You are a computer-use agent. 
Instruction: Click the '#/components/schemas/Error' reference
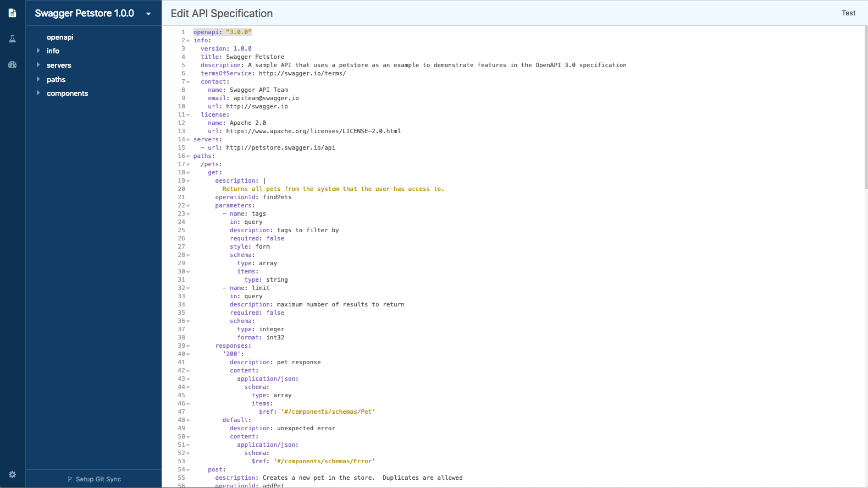(x=324, y=461)
